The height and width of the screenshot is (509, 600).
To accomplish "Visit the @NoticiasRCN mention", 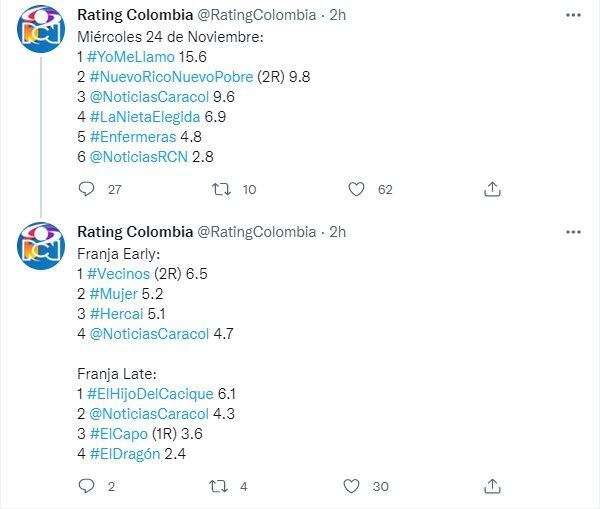I will coord(138,156).
